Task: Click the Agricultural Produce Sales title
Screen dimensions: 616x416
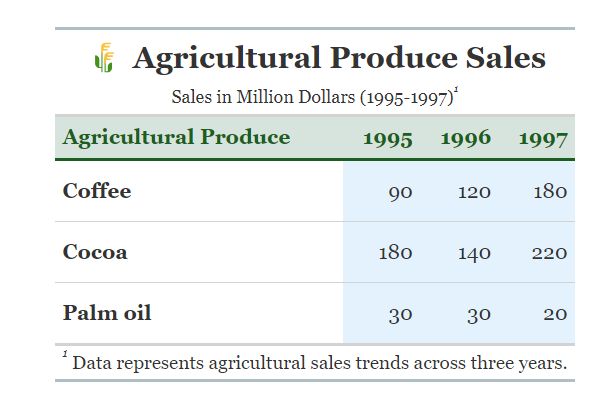Action: pos(339,58)
